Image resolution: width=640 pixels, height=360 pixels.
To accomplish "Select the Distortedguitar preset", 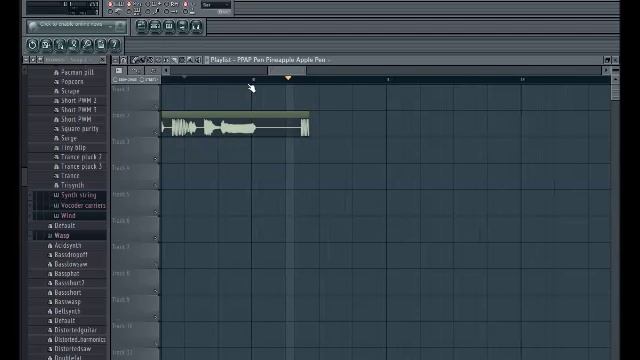I will (75, 330).
